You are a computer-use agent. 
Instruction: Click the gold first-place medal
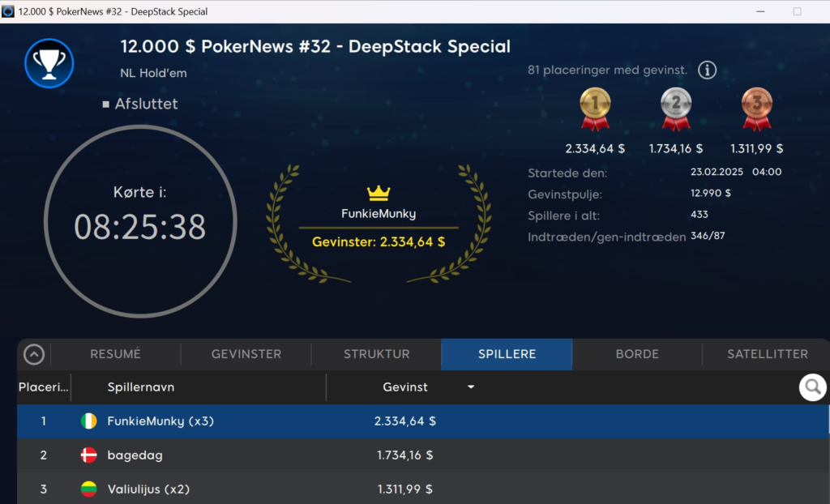click(595, 109)
